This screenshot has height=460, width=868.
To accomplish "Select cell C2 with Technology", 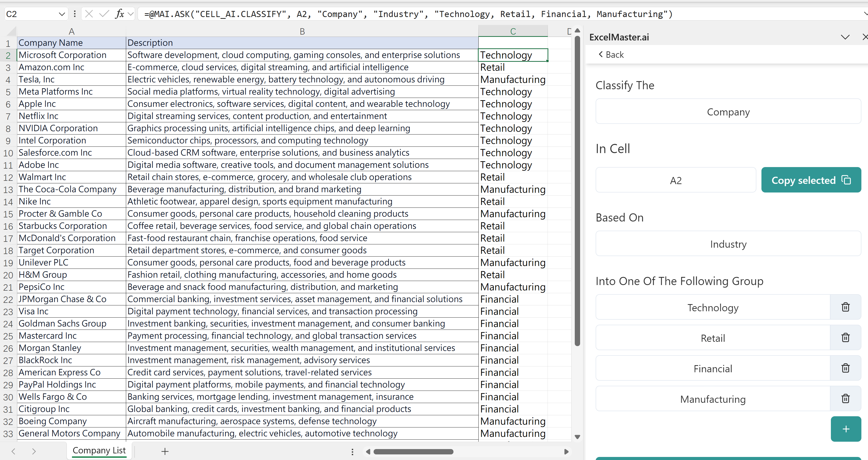I will click(513, 55).
